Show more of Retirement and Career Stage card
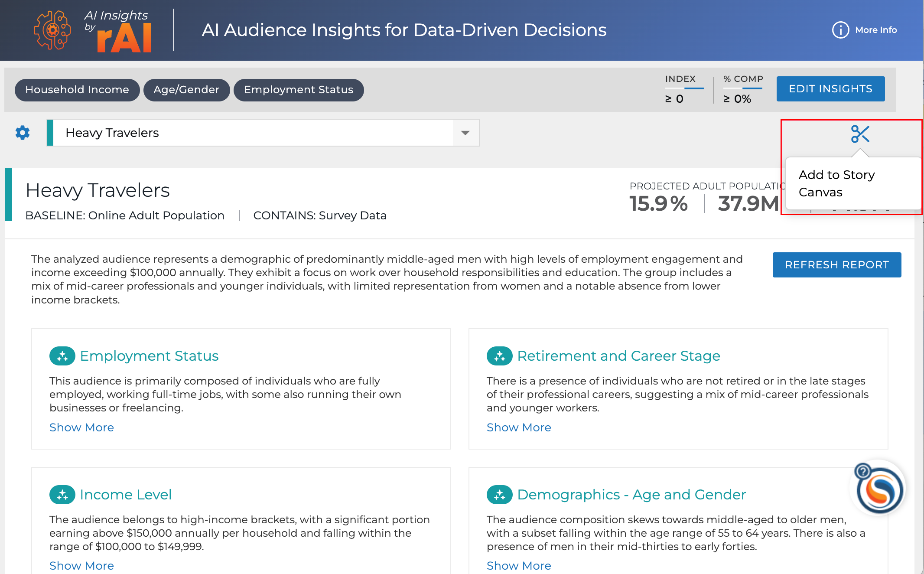 519,427
